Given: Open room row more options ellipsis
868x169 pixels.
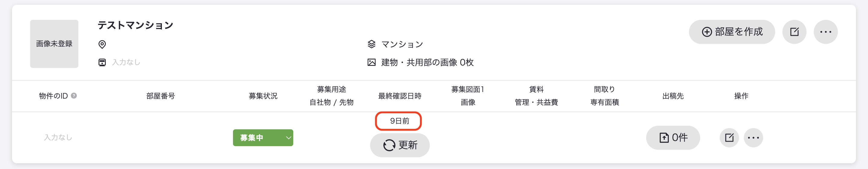Looking at the screenshot, I should 753,138.
